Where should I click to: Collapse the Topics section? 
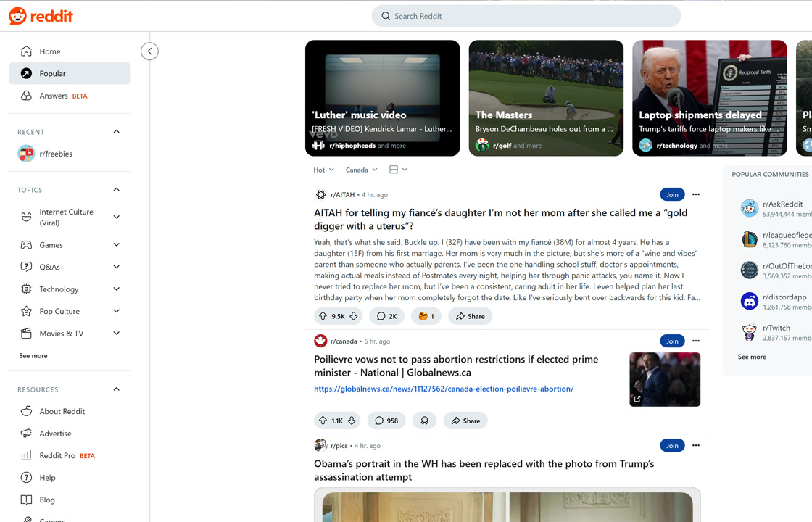[x=117, y=189]
